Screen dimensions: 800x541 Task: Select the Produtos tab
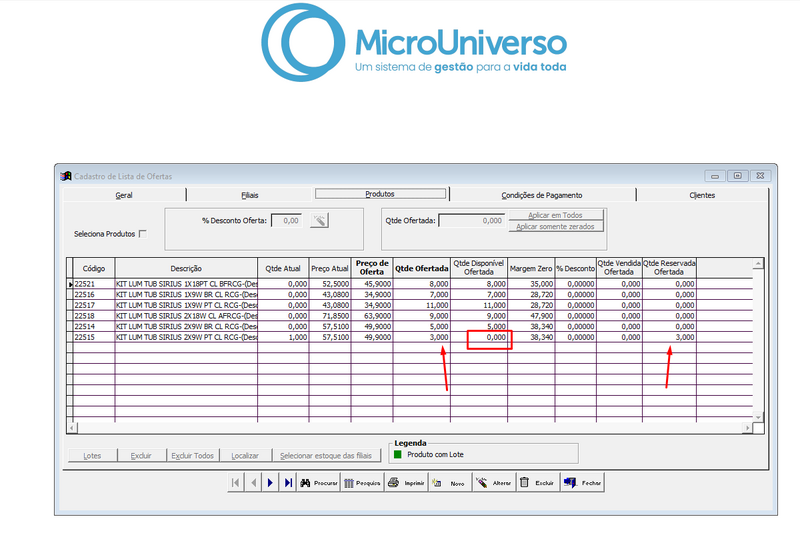[380, 194]
